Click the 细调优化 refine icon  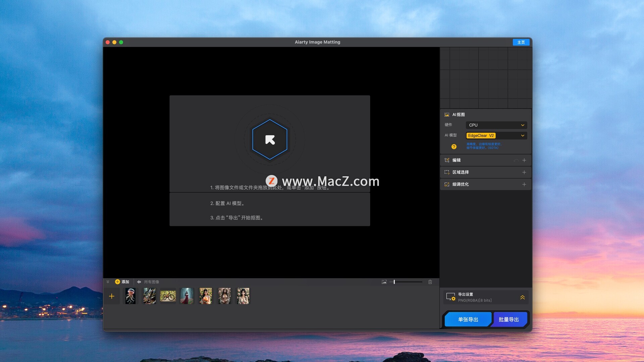tap(447, 184)
